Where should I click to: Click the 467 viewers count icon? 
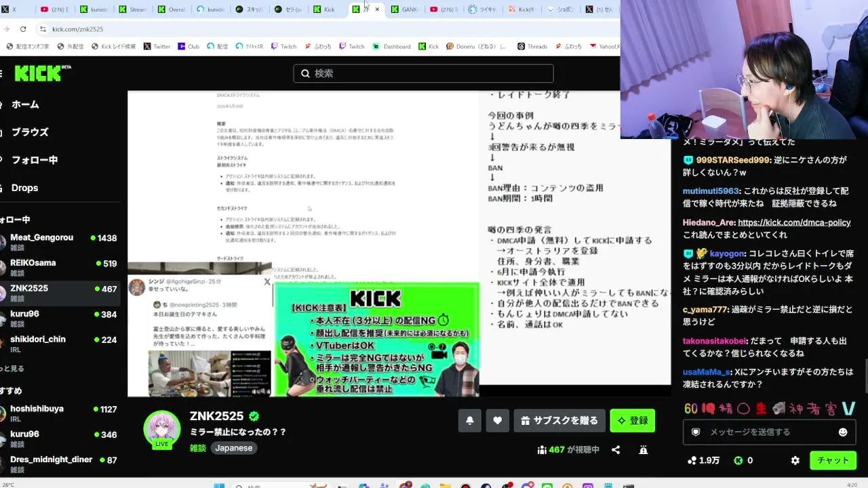click(542, 449)
